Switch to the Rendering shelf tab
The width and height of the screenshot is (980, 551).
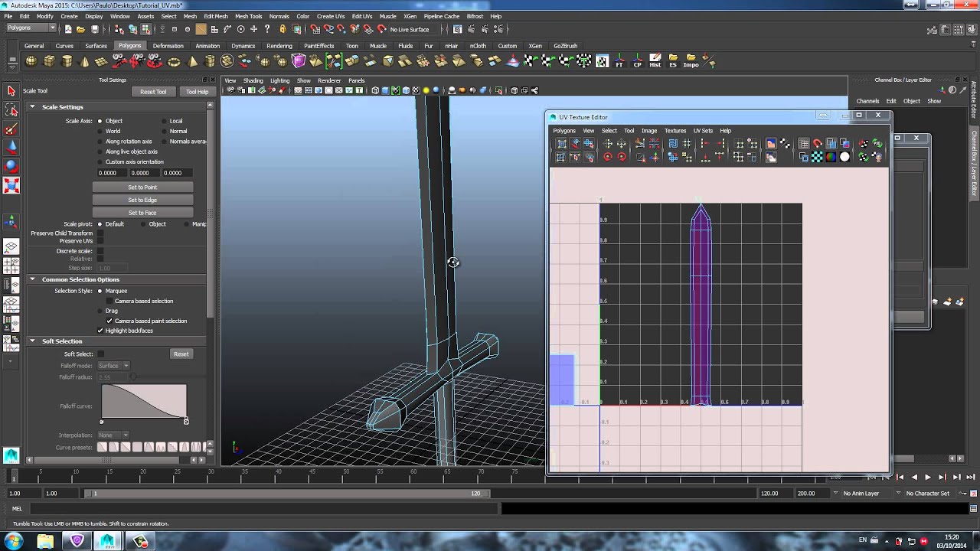(x=279, y=46)
